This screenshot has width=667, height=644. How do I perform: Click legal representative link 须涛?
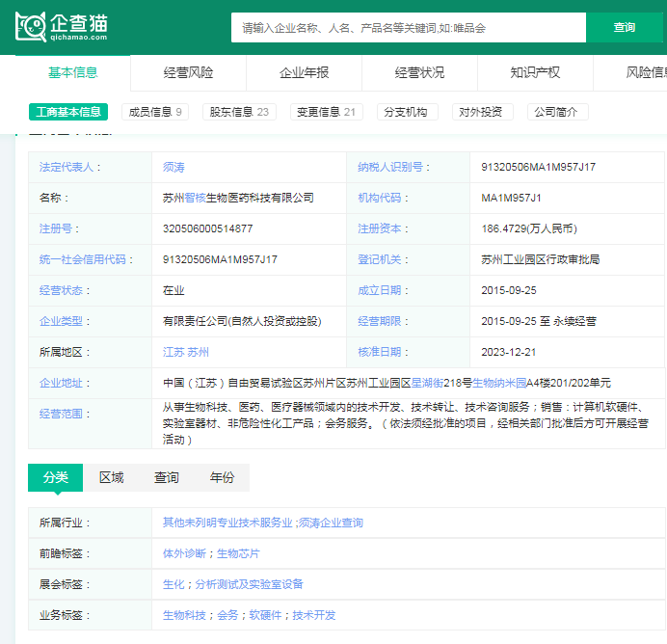pyautogui.click(x=173, y=167)
